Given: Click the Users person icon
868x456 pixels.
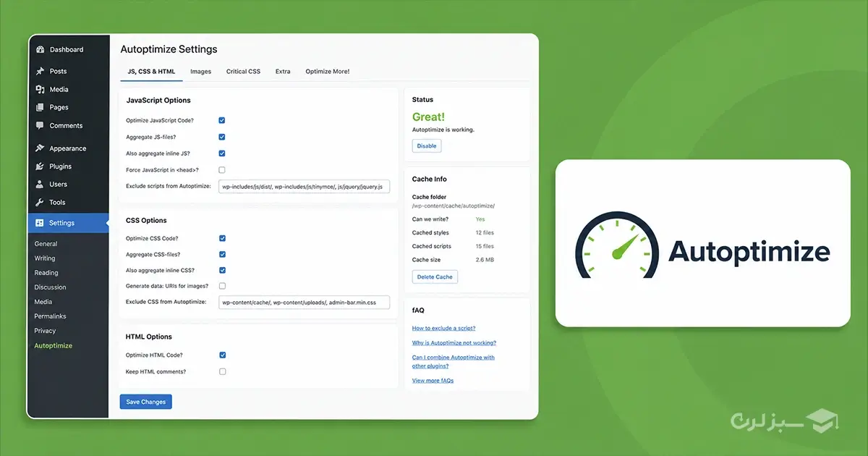Looking at the screenshot, I should pos(40,185).
